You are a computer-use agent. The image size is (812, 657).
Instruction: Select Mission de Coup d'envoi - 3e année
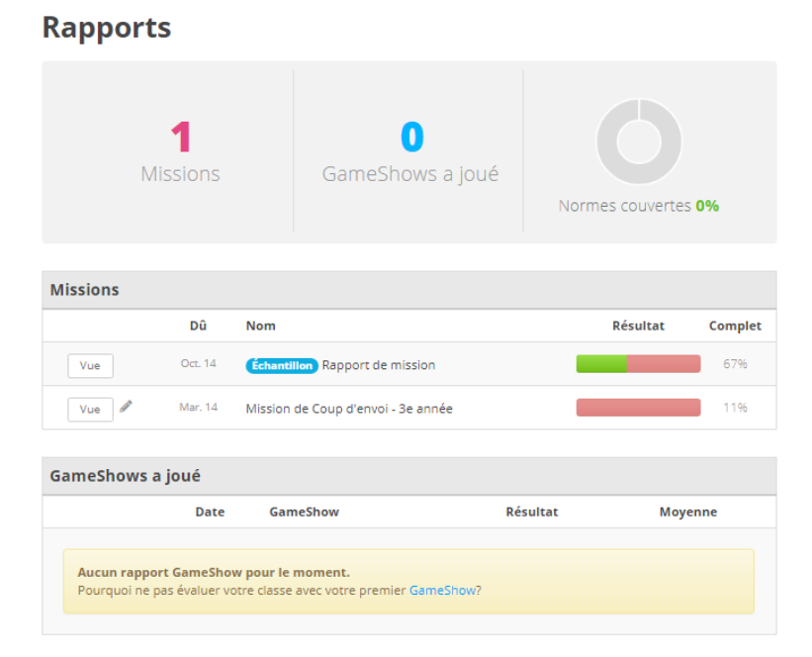pos(349,409)
